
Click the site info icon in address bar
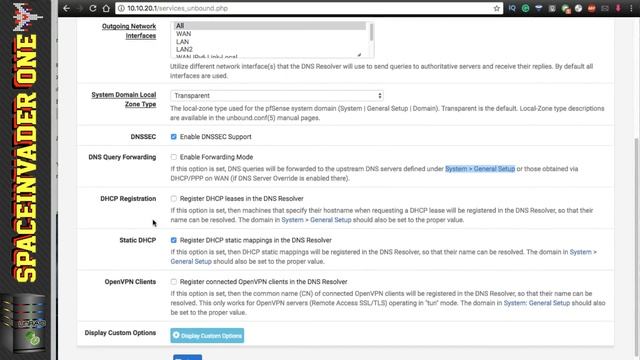(x=121, y=8)
